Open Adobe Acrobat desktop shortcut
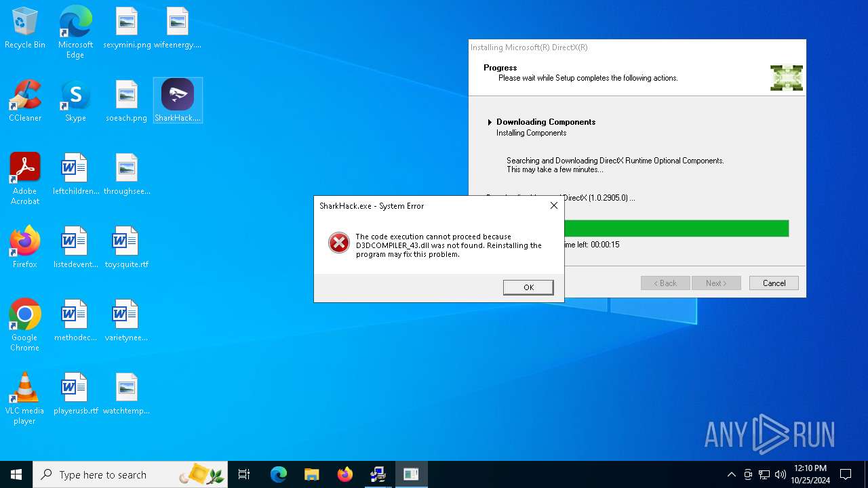868x488 pixels. 25,178
